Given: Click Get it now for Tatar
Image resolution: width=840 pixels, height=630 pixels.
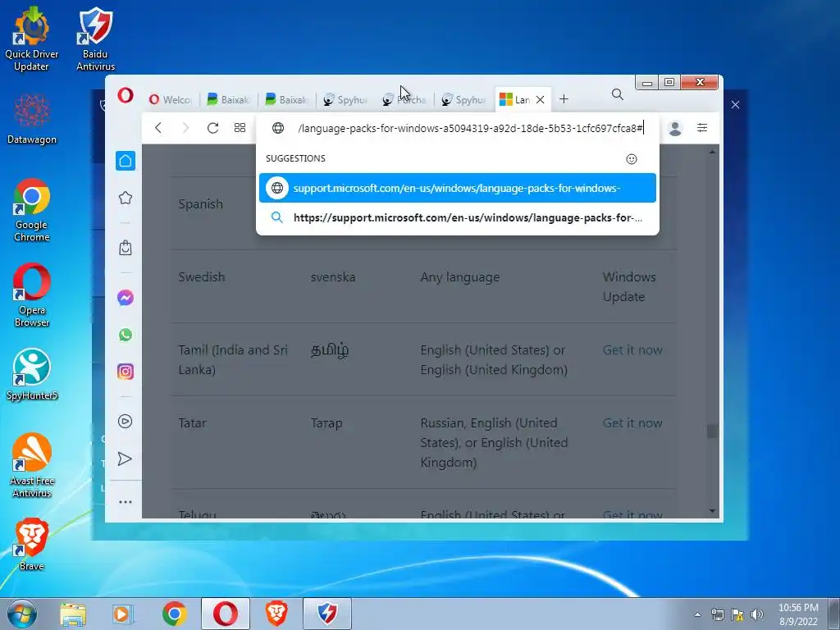Looking at the screenshot, I should click(x=632, y=422).
